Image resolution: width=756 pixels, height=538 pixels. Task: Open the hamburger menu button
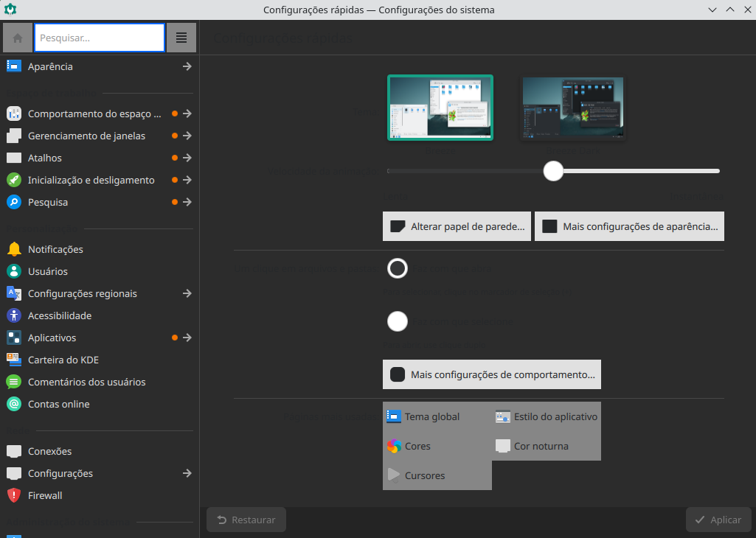click(x=181, y=38)
